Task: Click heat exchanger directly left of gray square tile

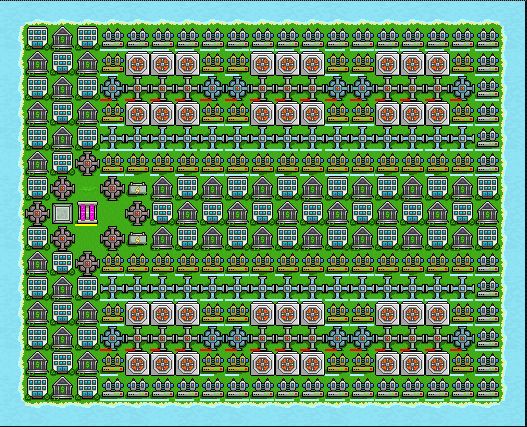Action: point(37,213)
